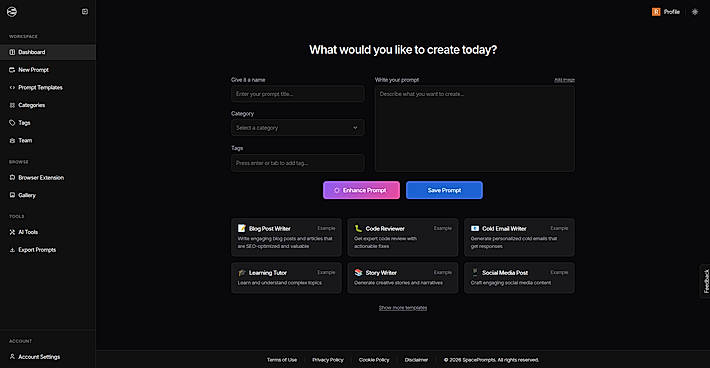This screenshot has width=710, height=368.
Task: Click the Team people icon
Action: (x=12, y=140)
